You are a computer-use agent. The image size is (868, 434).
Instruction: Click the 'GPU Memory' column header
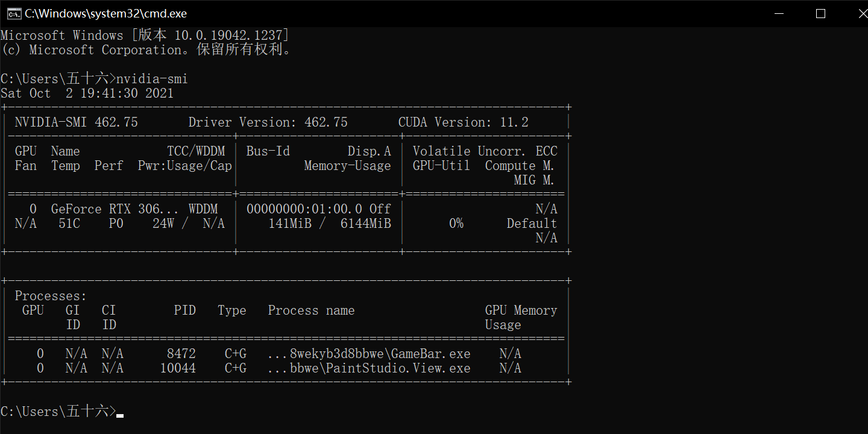pos(521,310)
